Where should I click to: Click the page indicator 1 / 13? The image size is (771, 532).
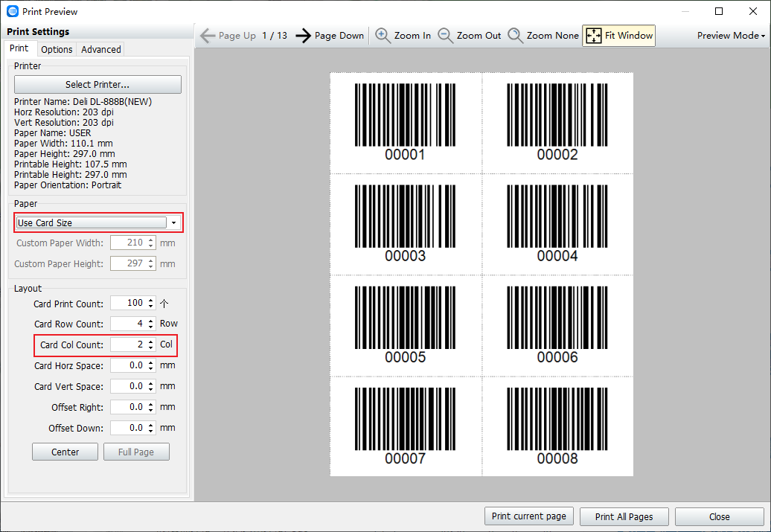(x=275, y=36)
